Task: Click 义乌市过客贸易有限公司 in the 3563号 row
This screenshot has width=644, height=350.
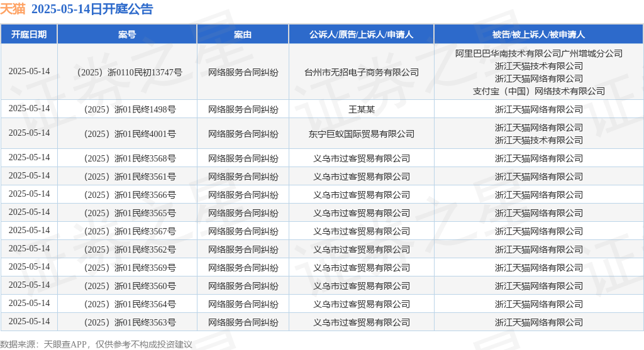Action: pos(362,322)
